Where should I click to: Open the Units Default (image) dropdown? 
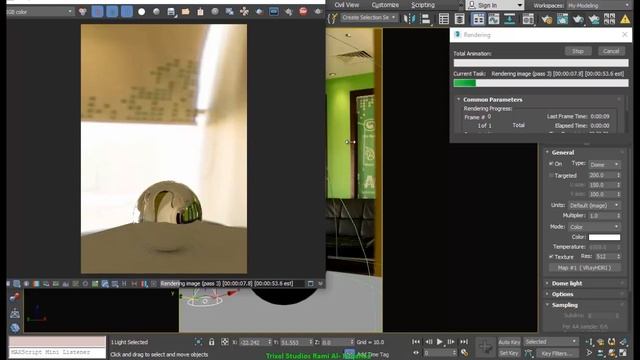(x=594, y=205)
